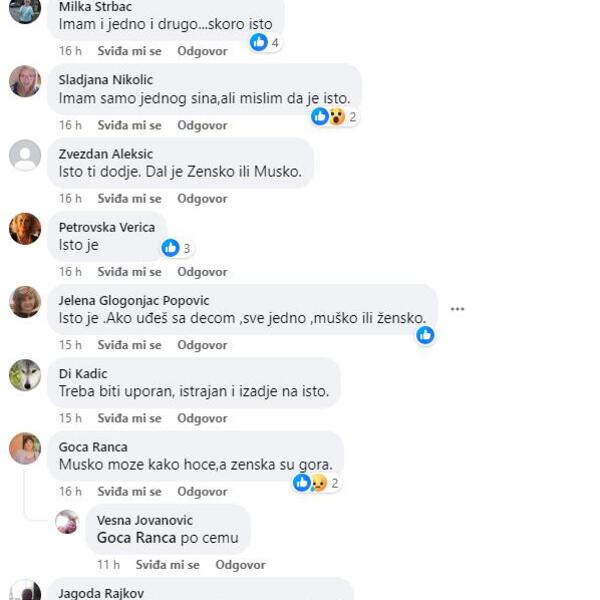Open Petrovska Verica's profile name link
The height and width of the screenshot is (600, 600).
click(x=107, y=227)
